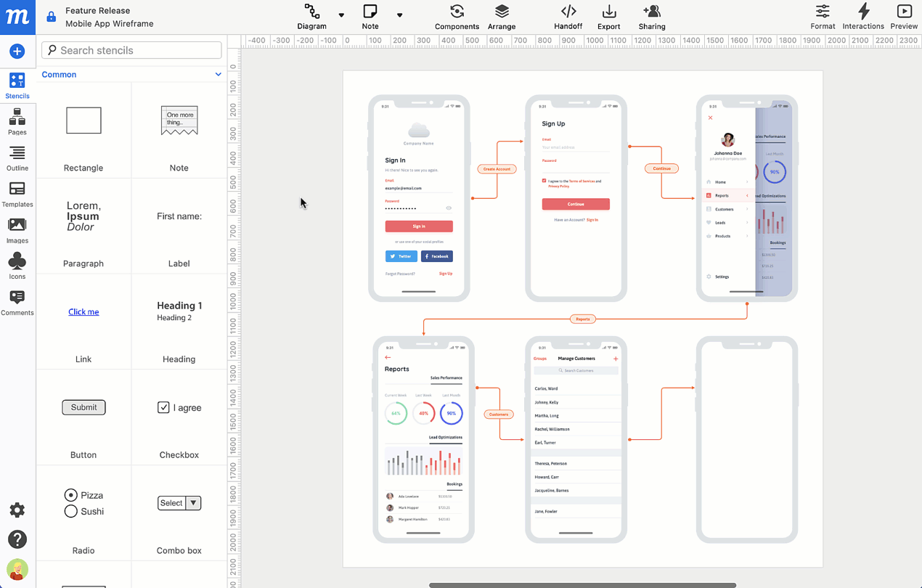
Task: Toggle the 'I agree' checkbox stencil
Action: click(x=163, y=407)
